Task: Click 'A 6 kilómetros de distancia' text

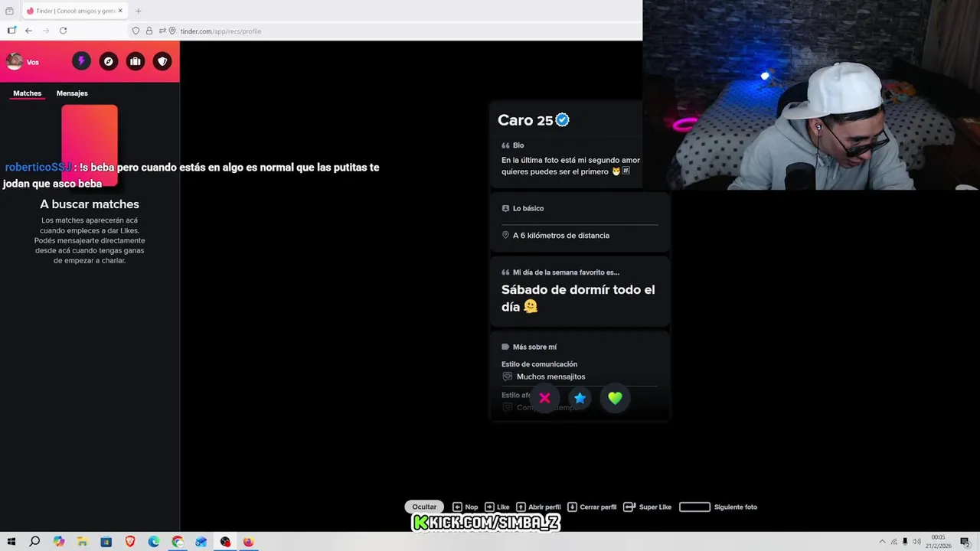Action: point(561,236)
